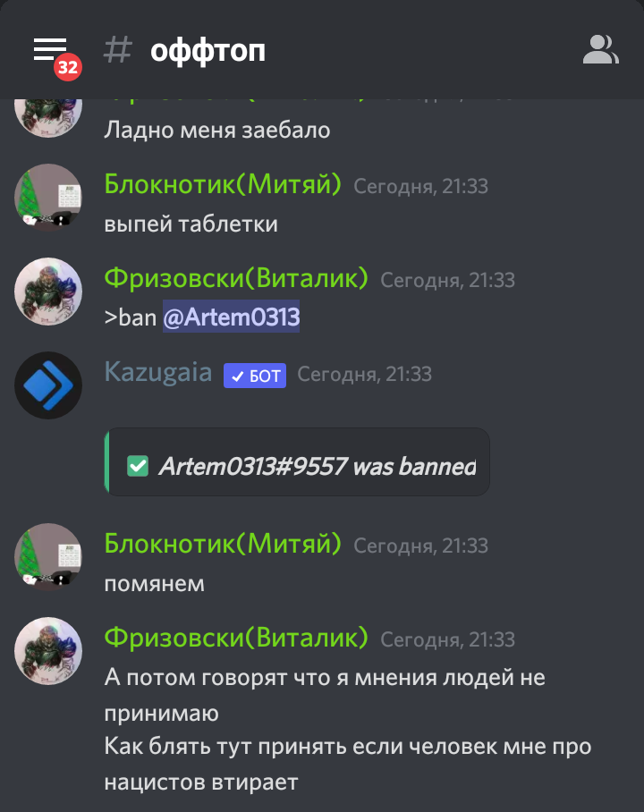Click the @Artem0313 mention
The height and width of the screenshot is (812, 644).
coord(231,317)
